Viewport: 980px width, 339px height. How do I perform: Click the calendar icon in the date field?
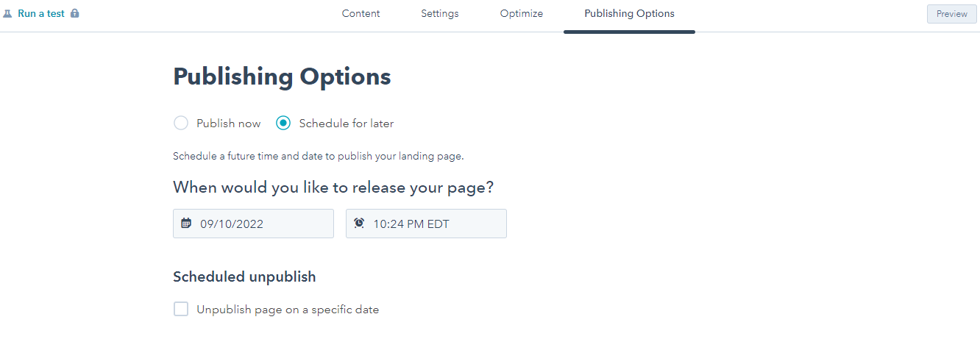click(186, 224)
